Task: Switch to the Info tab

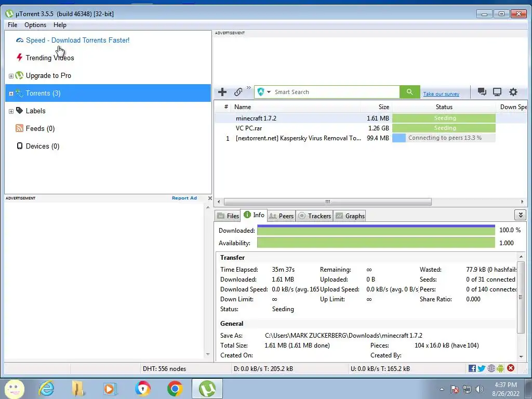Action: coord(254,215)
